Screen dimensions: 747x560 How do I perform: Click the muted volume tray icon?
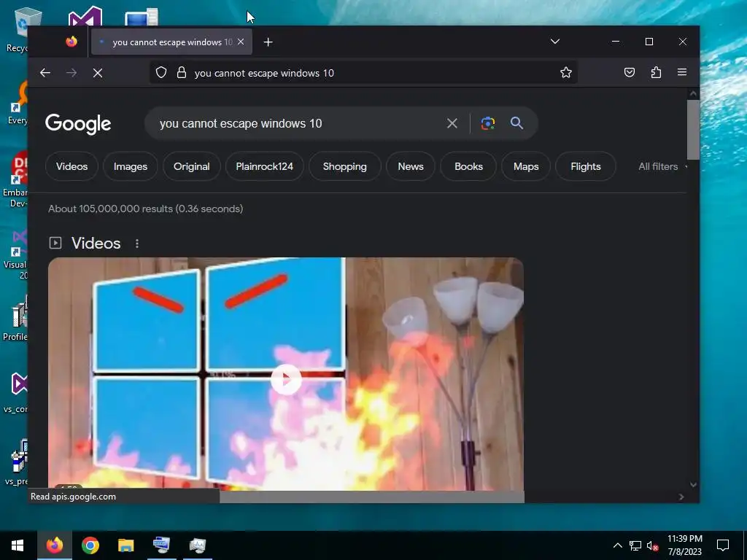[x=652, y=545]
